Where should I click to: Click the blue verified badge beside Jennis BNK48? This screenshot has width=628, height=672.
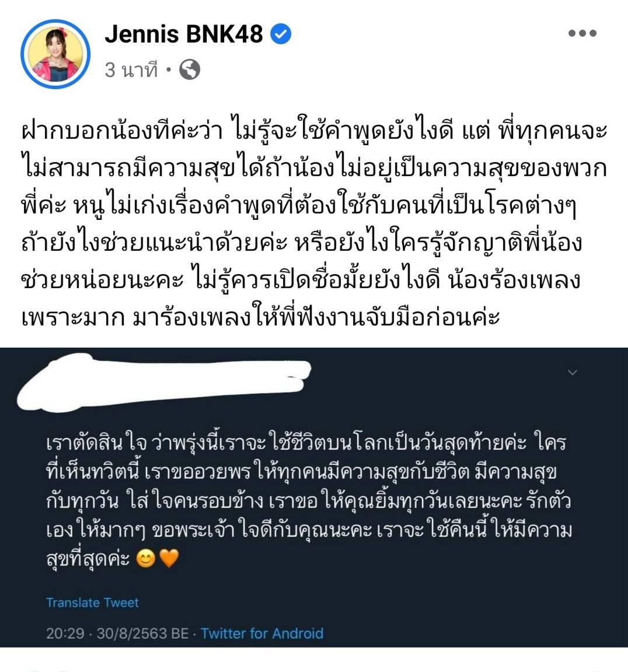tap(281, 34)
